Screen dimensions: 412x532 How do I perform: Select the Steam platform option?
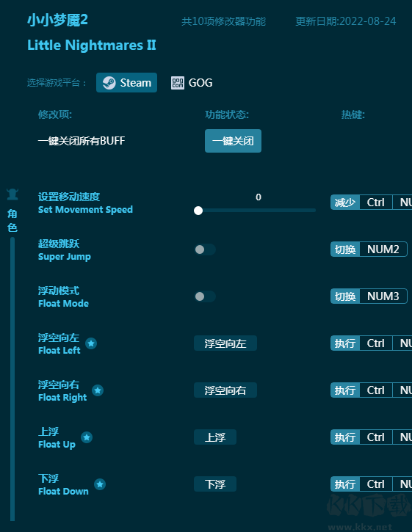click(x=127, y=83)
